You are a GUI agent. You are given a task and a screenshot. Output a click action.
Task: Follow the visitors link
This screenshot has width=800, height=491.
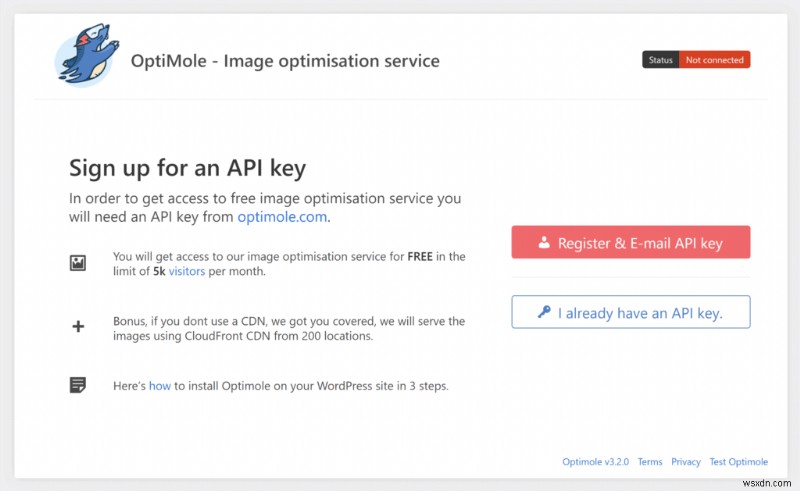click(x=188, y=271)
